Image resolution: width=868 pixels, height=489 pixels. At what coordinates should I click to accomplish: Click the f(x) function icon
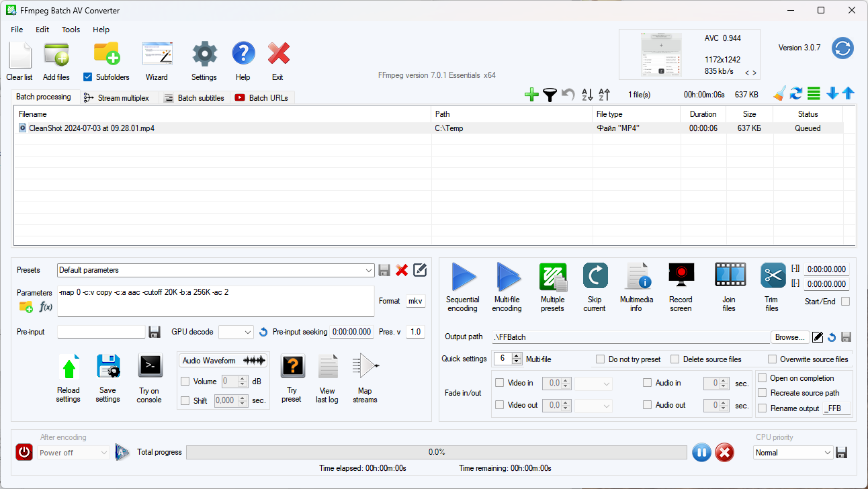46,306
